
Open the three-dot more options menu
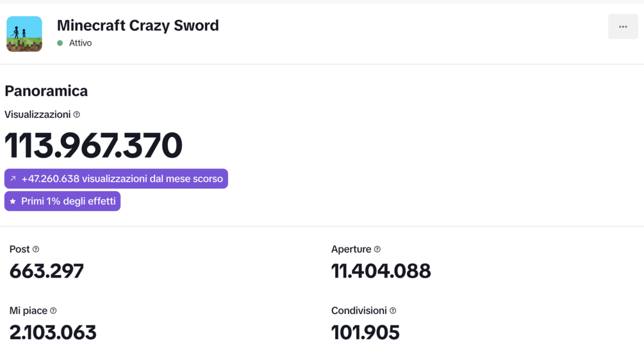click(x=623, y=27)
